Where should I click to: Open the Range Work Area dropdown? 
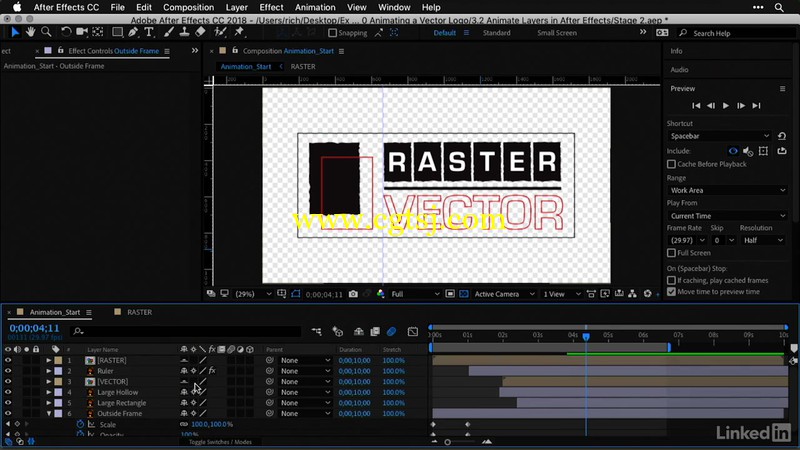727,190
